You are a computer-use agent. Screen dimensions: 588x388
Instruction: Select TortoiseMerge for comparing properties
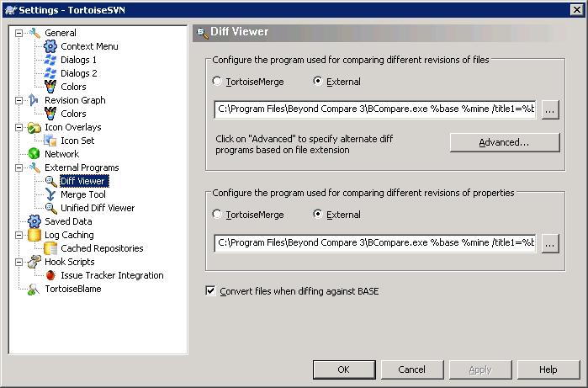217,215
